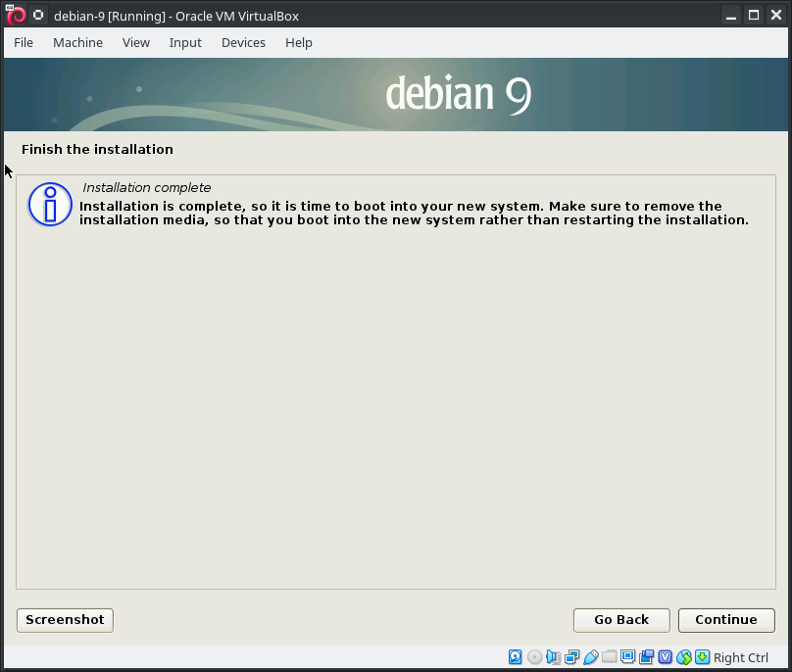
Task: Click the installer Screenshot button
Action: [x=65, y=619]
